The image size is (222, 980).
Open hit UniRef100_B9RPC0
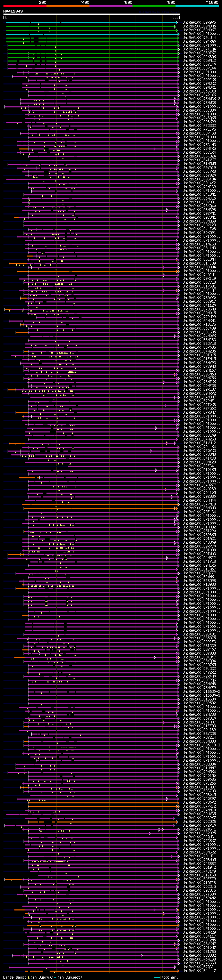pos(199,546)
